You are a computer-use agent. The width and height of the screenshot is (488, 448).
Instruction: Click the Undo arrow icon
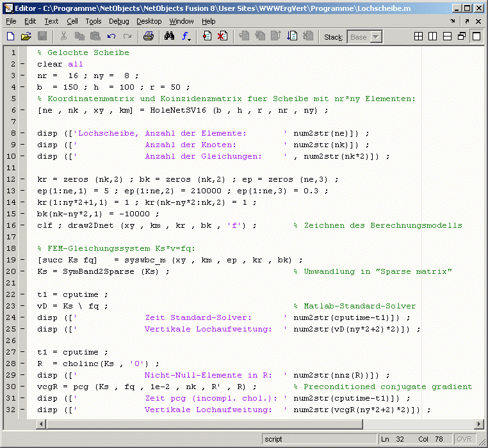pos(111,36)
